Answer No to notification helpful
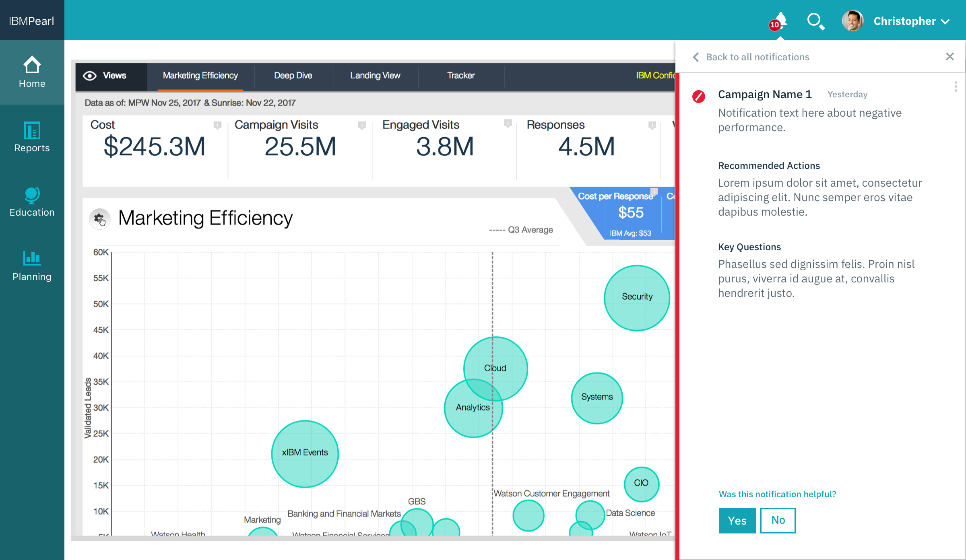The height and width of the screenshot is (560, 966). [778, 521]
